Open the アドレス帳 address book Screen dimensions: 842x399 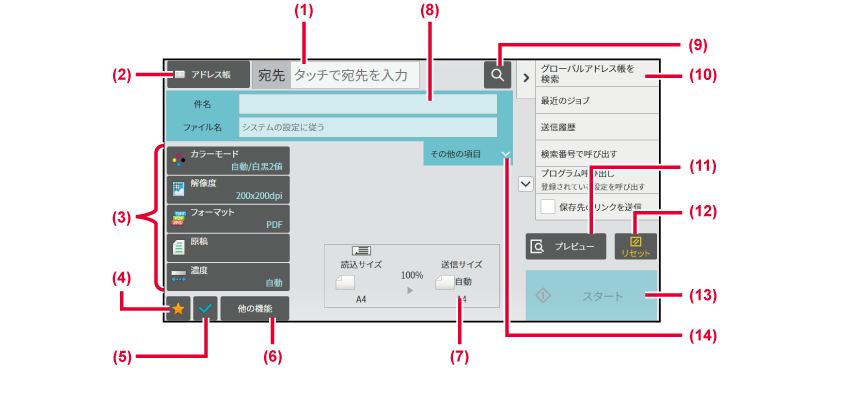[208, 75]
